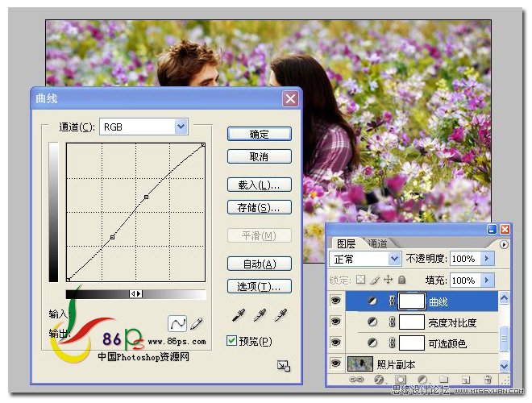Select the 可选颜色 layer name
The height and width of the screenshot is (403, 532).
pos(447,343)
